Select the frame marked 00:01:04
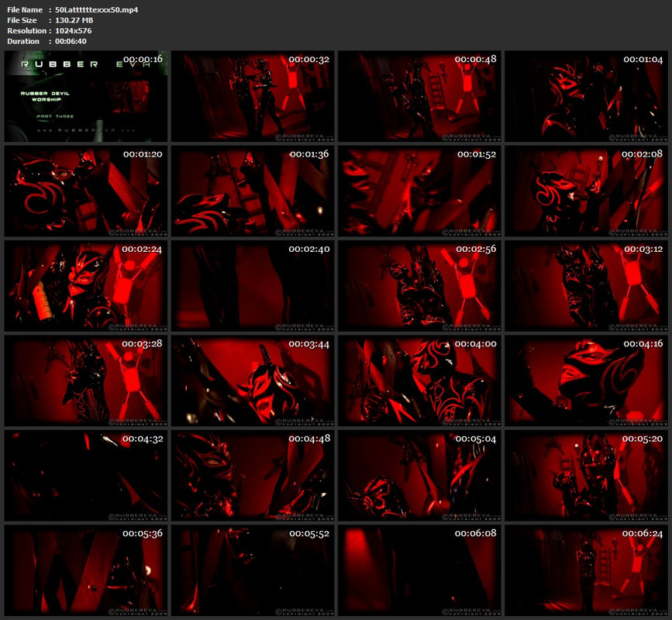Screen dimensions: 672x620 pos(586,96)
